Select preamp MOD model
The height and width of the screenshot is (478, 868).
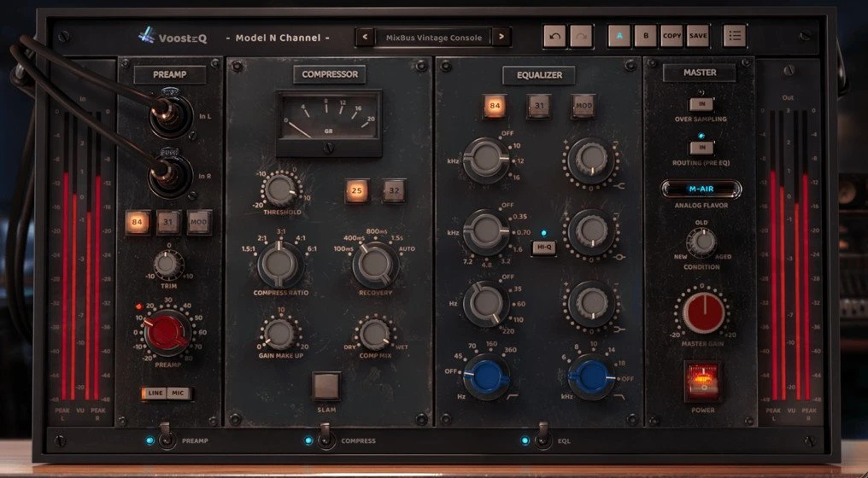199,223
